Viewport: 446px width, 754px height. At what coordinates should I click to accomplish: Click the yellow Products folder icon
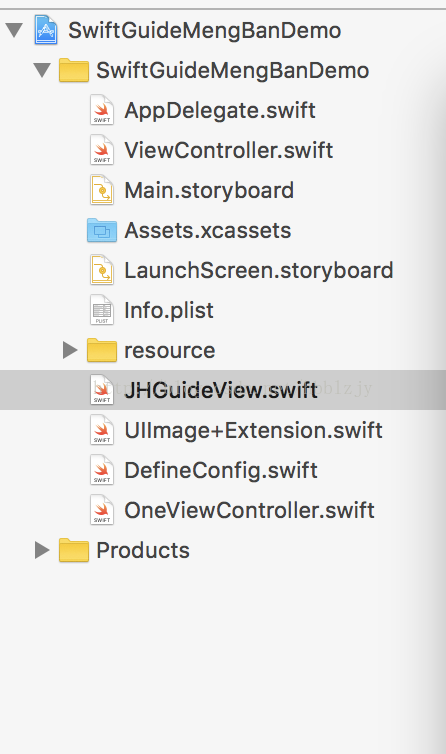(x=74, y=550)
